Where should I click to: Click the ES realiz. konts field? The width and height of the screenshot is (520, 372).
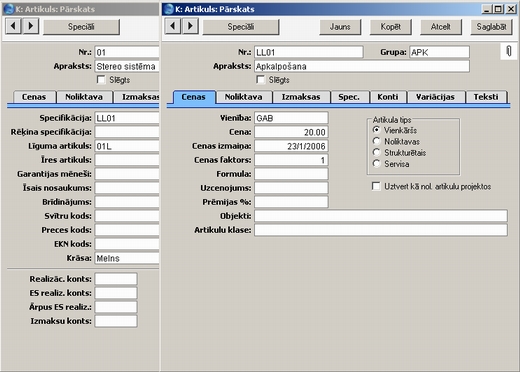tap(116, 293)
